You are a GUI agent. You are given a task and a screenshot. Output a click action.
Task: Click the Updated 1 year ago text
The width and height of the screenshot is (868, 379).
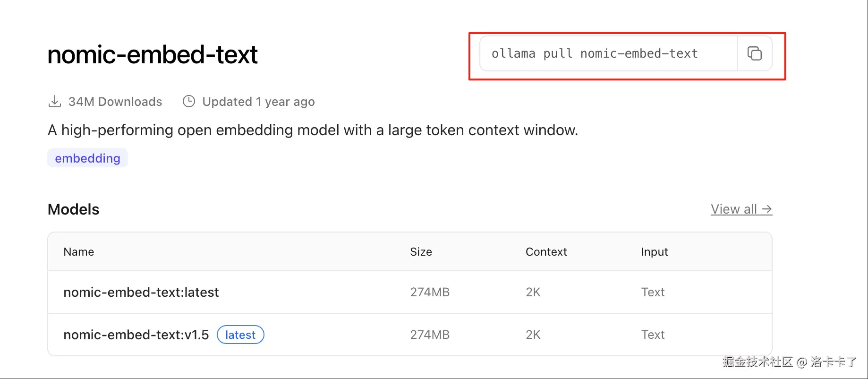click(x=258, y=102)
